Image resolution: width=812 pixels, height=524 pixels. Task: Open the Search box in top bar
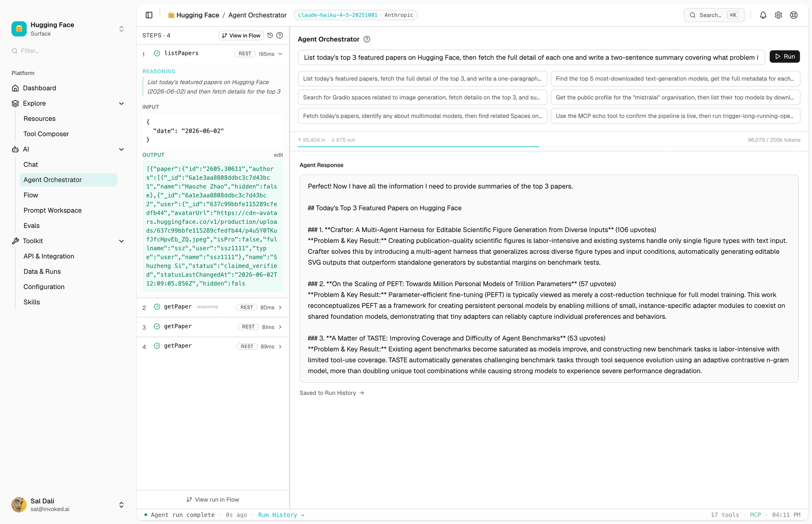(x=714, y=15)
